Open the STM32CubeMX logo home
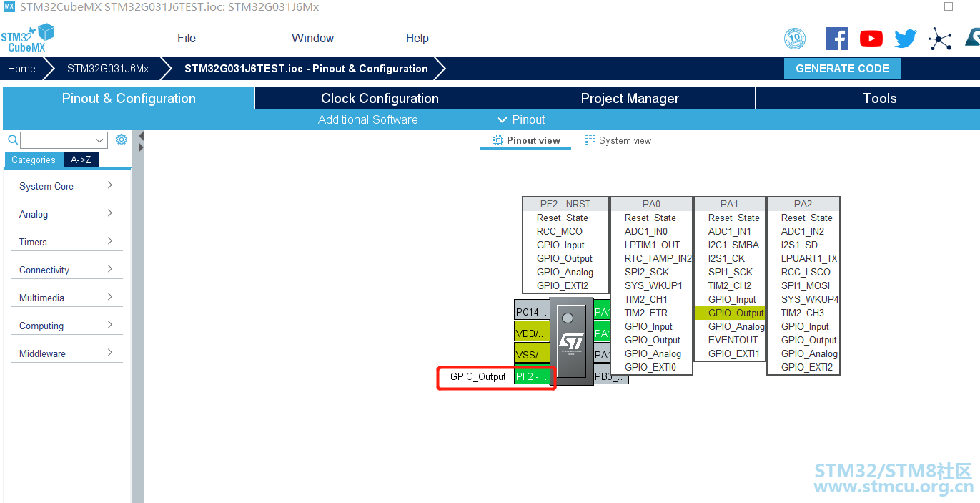 27,38
